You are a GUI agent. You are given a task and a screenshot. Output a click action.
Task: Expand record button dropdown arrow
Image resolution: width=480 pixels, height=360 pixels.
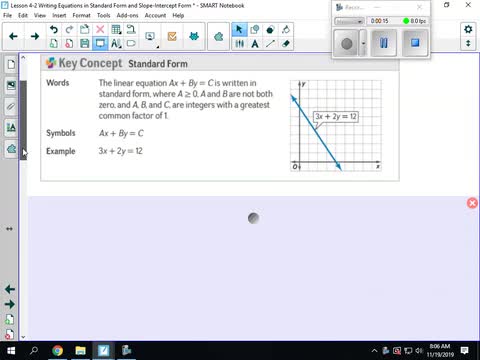[363, 43]
